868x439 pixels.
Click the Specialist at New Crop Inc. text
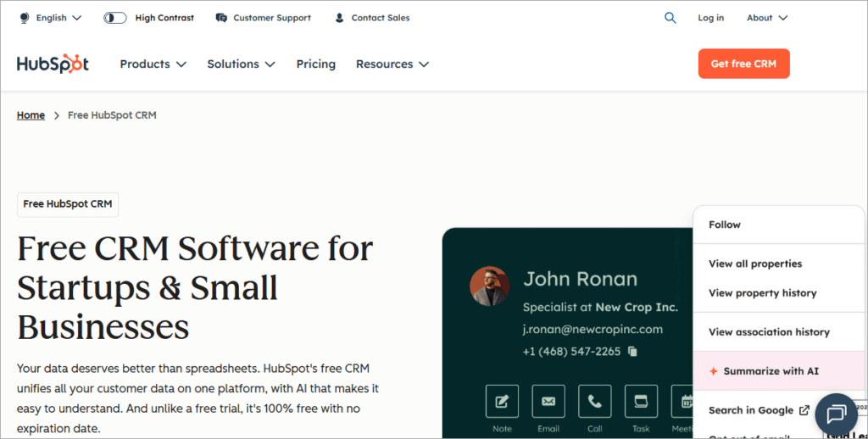click(x=600, y=308)
